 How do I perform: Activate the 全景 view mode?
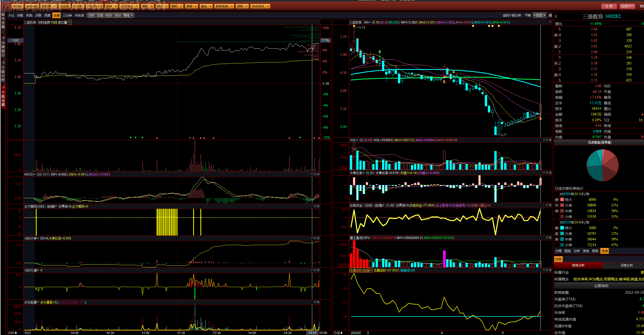57,15
